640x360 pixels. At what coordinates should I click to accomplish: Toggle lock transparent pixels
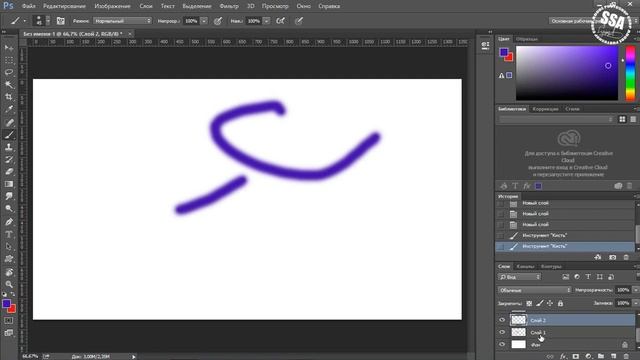tap(529, 303)
